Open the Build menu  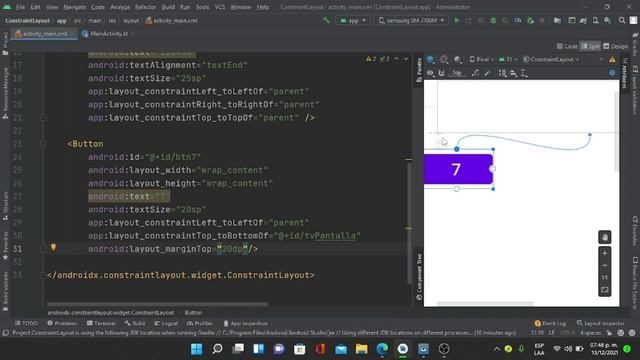(168, 7)
